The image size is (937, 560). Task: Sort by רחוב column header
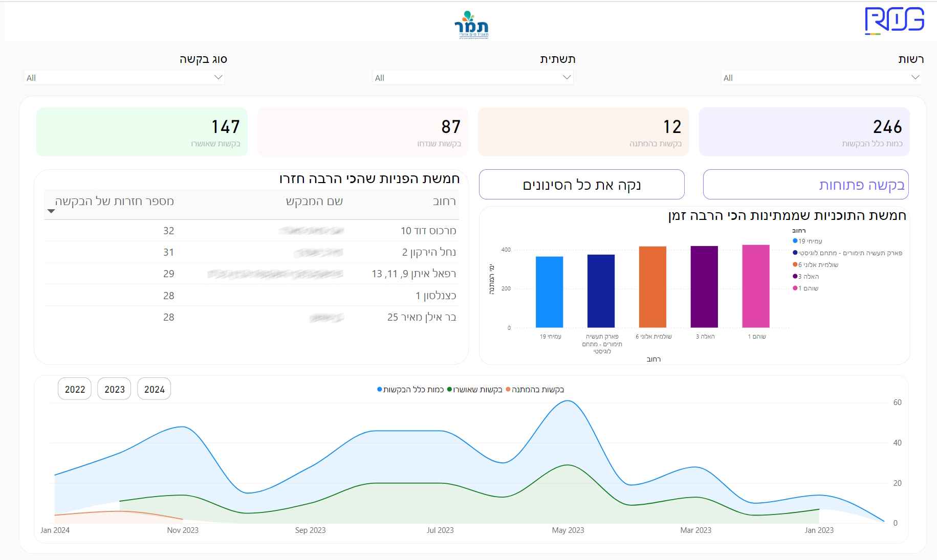[x=444, y=201]
